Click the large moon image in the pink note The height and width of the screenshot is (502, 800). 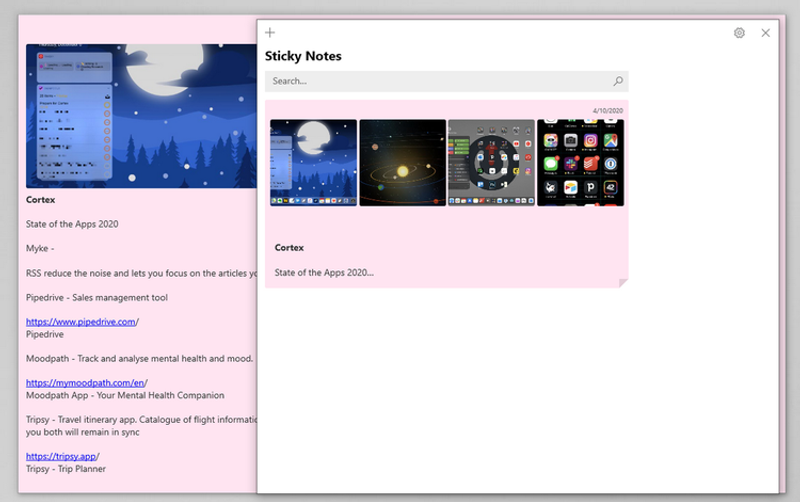(x=141, y=116)
